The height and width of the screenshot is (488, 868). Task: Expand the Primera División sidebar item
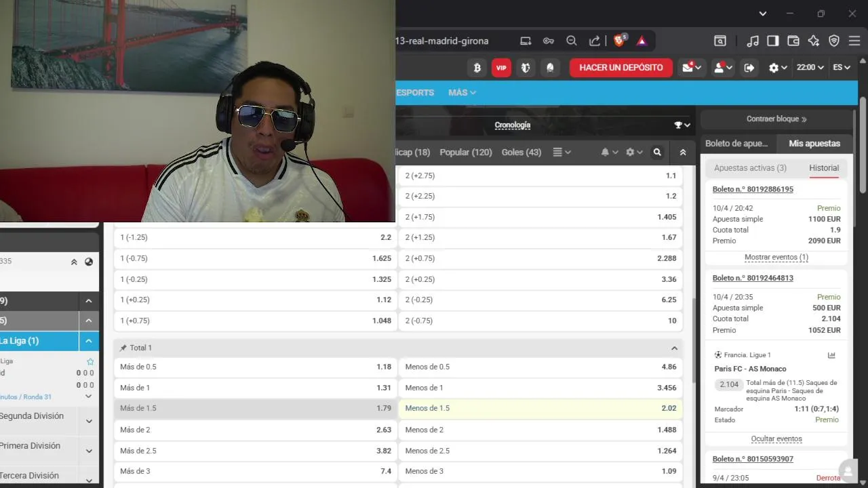pos(89,451)
